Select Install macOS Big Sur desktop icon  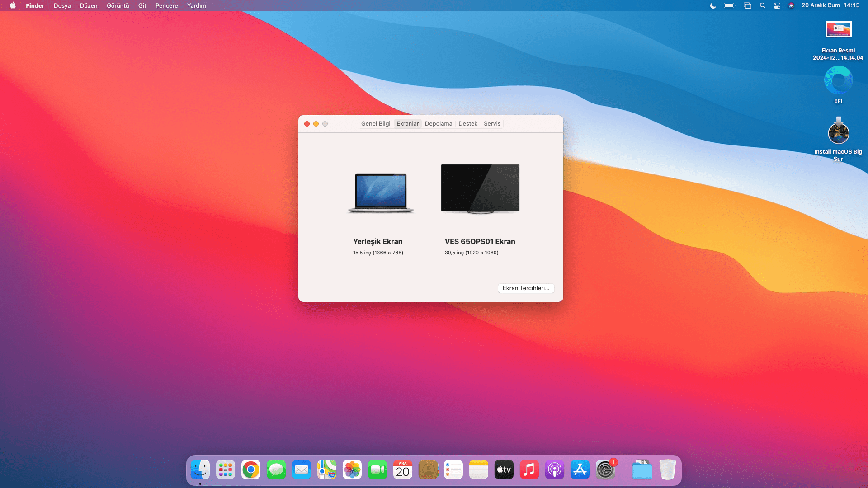click(838, 133)
